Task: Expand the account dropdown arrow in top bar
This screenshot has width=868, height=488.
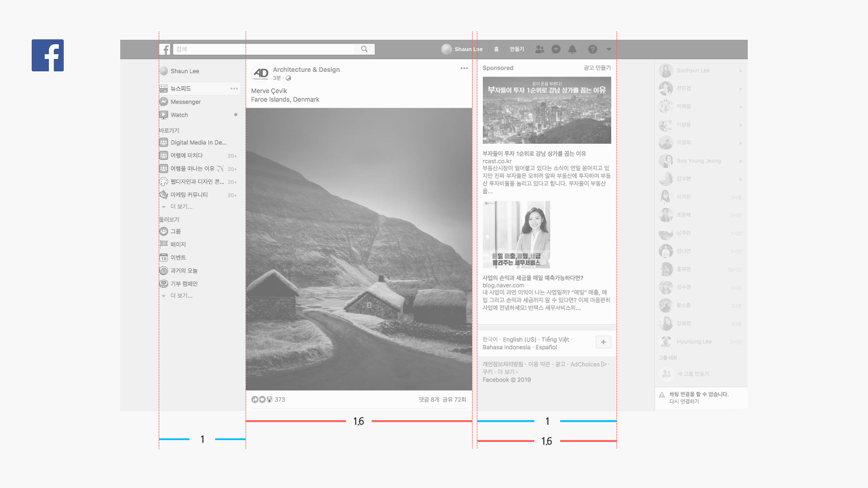Action: pos(609,49)
